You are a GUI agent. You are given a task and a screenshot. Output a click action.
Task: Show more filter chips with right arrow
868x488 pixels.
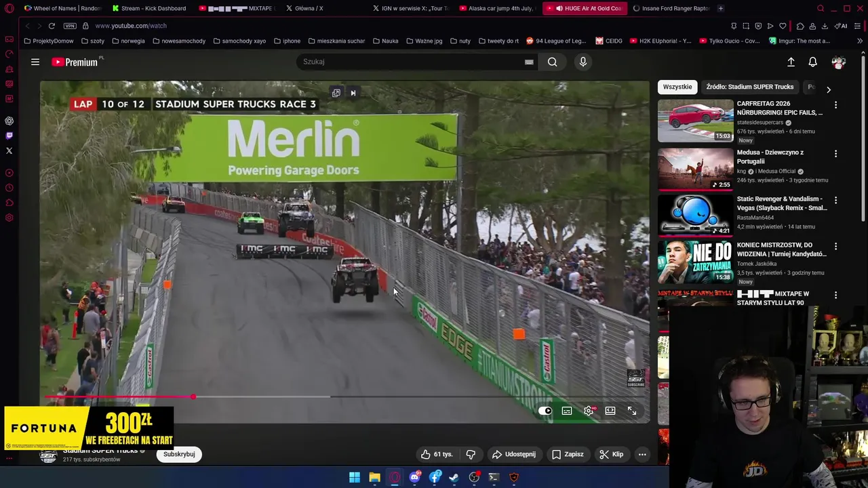(x=828, y=89)
